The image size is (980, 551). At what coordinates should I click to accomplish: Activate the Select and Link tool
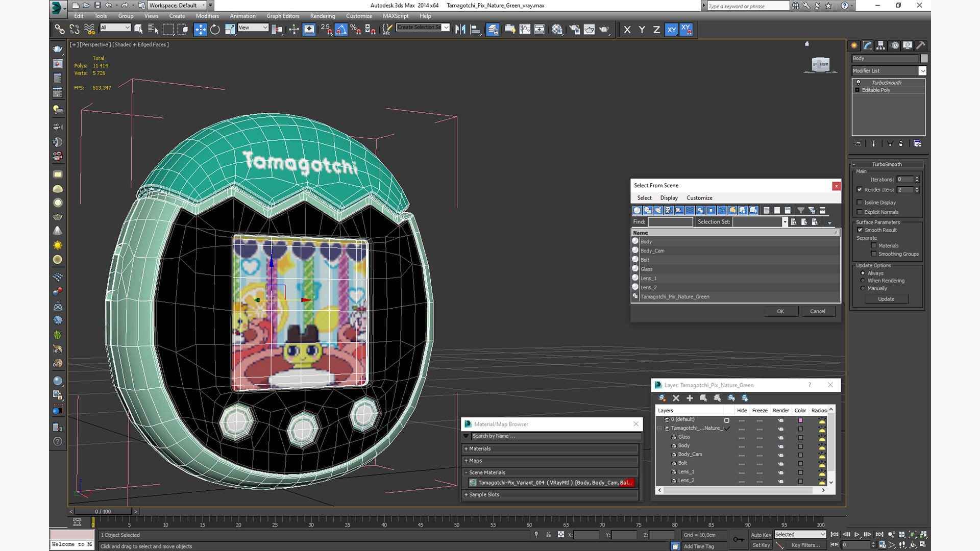coord(60,30)
